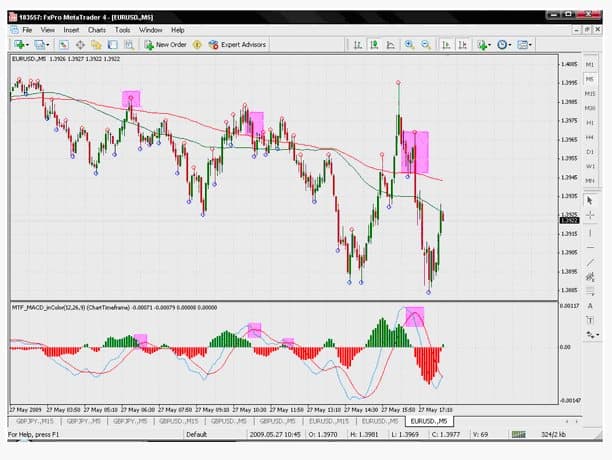Select the trendline drawing tool
Image resolution: width=612 pixels, height=460 pixels.
(589, 262)
